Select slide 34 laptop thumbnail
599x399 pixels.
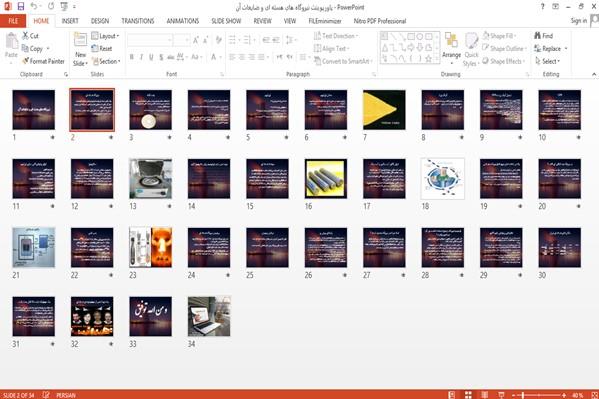coord(209,316)
